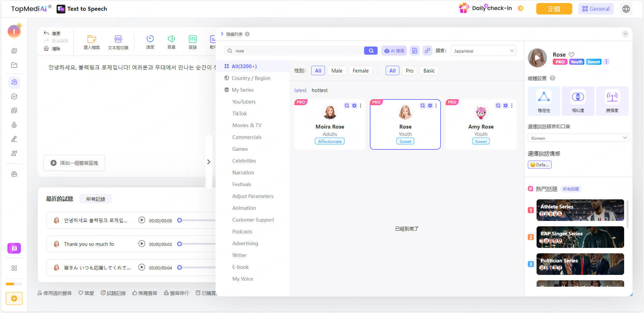Click the pitch tone icon
The width and height of the screenshot is (644, 313).
click(193, 39)
